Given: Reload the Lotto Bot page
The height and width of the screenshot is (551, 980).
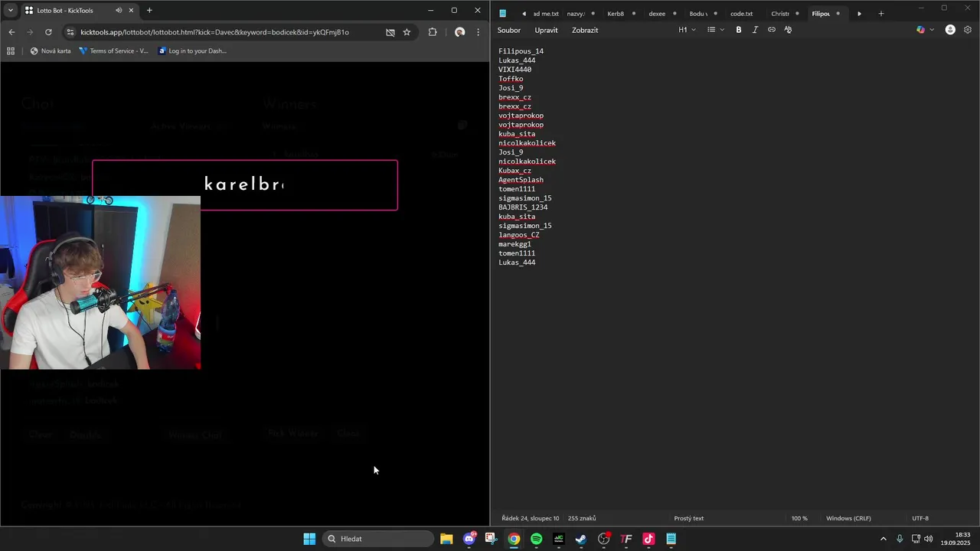Looking at the screenshot, I should pos(48,32).
